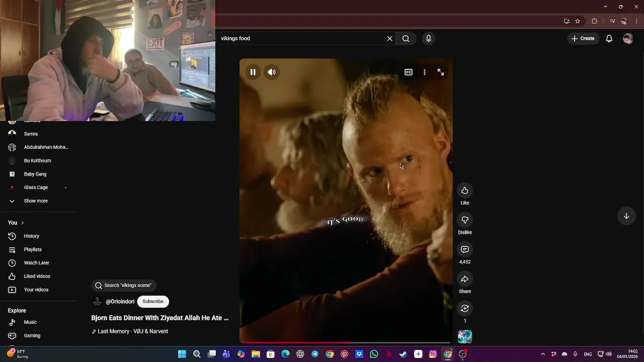The width and height of the screenshot is (644, 362).
Task: Share this Short
Action: click(x=465, y=279)
